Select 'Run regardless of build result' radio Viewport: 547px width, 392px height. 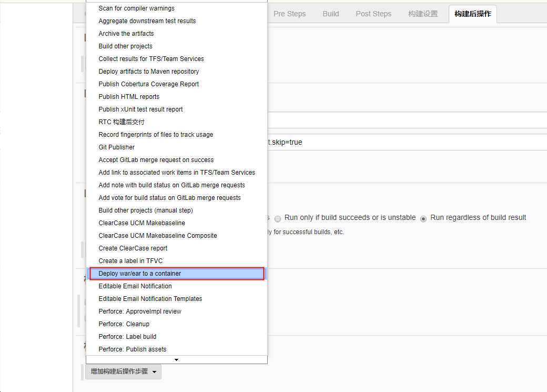423,219
